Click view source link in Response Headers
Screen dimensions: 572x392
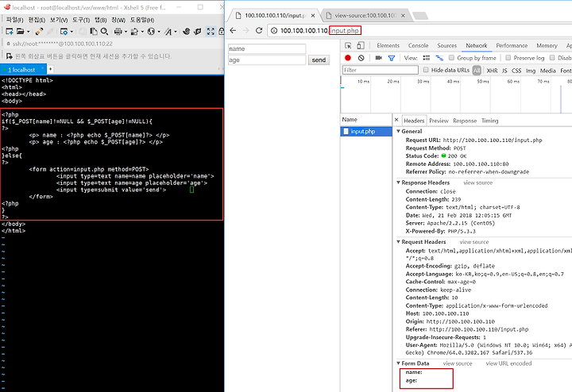[478, 183]
